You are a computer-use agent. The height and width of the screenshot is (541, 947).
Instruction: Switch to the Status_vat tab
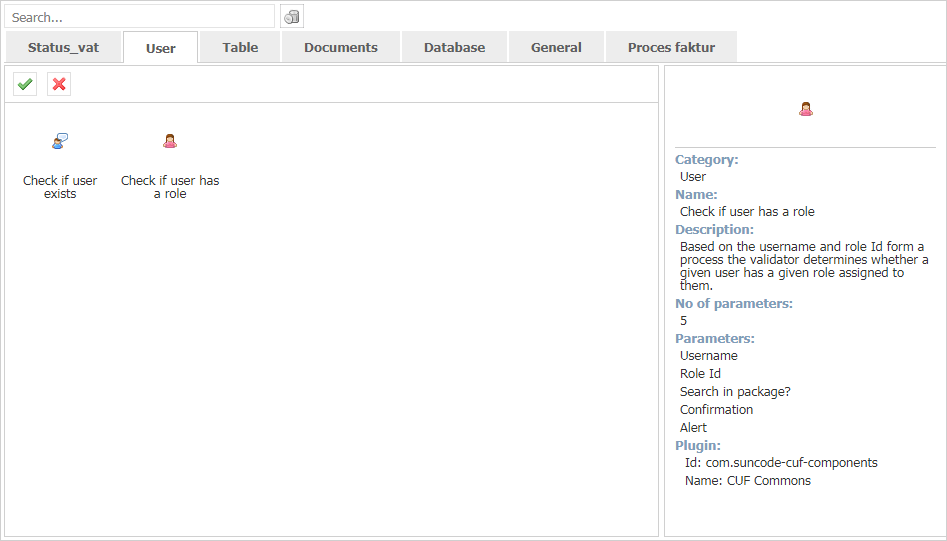(x=63, y=47)
